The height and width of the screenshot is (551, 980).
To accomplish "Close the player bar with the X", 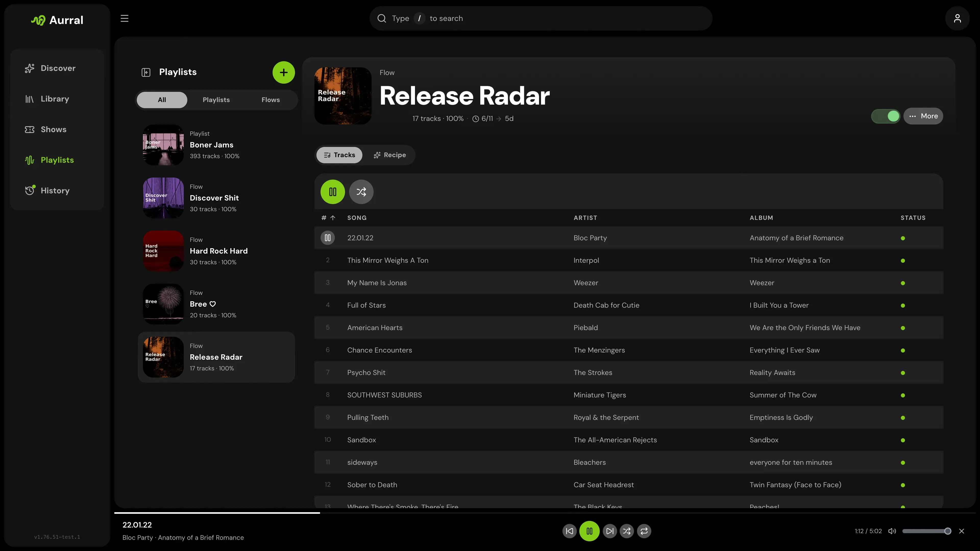I will click(961, 531).
